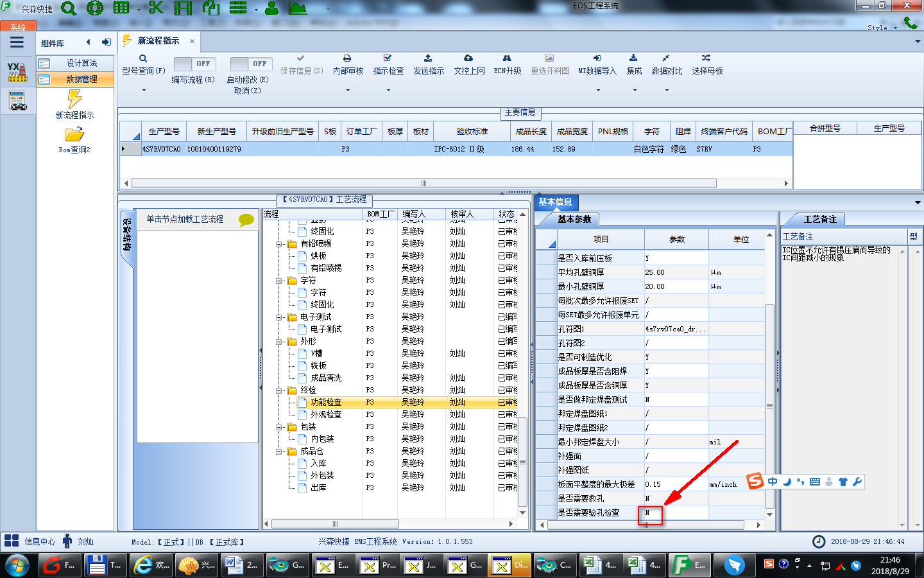Image resolution: width=924 pixels, height=578 pixels.
Task: Open dropdown arrow under 指示检查
Action: (388, 91)
